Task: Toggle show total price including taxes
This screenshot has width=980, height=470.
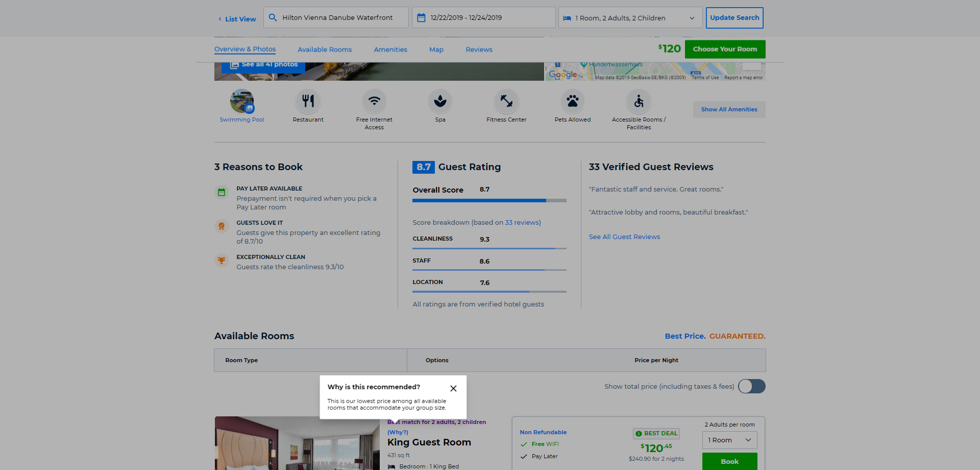Action: (751, 386)
